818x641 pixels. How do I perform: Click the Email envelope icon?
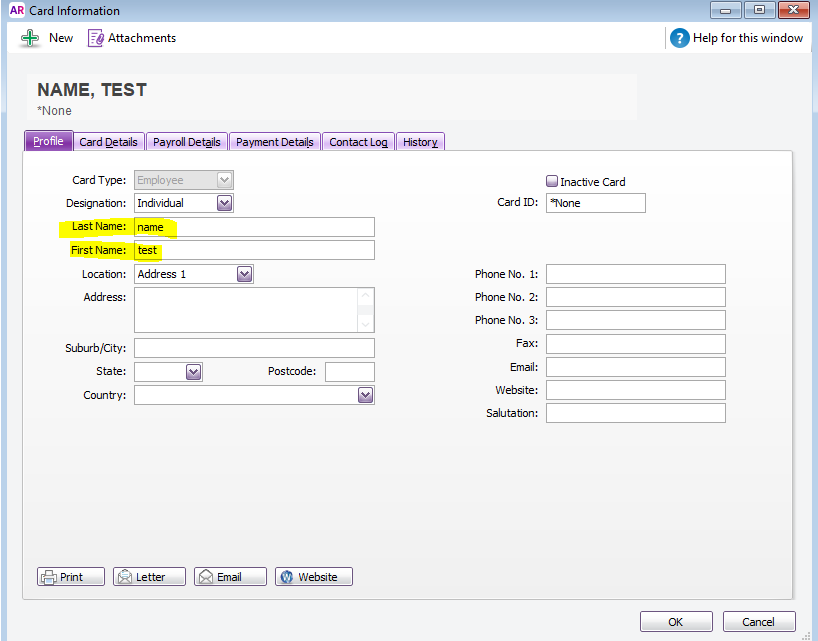click(x=205, y=577)
